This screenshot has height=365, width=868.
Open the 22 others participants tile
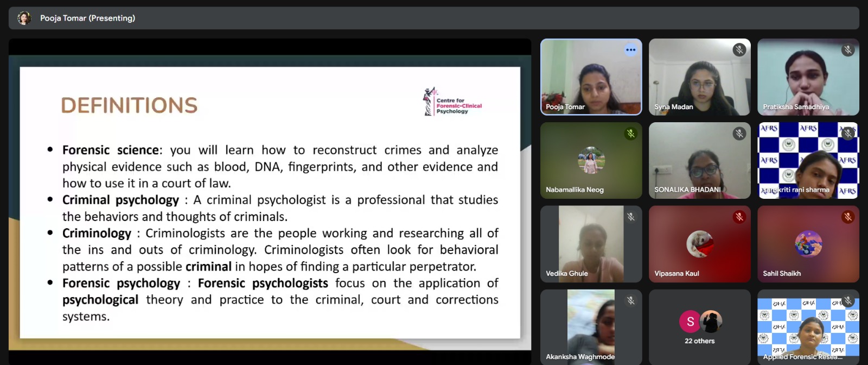700,327
